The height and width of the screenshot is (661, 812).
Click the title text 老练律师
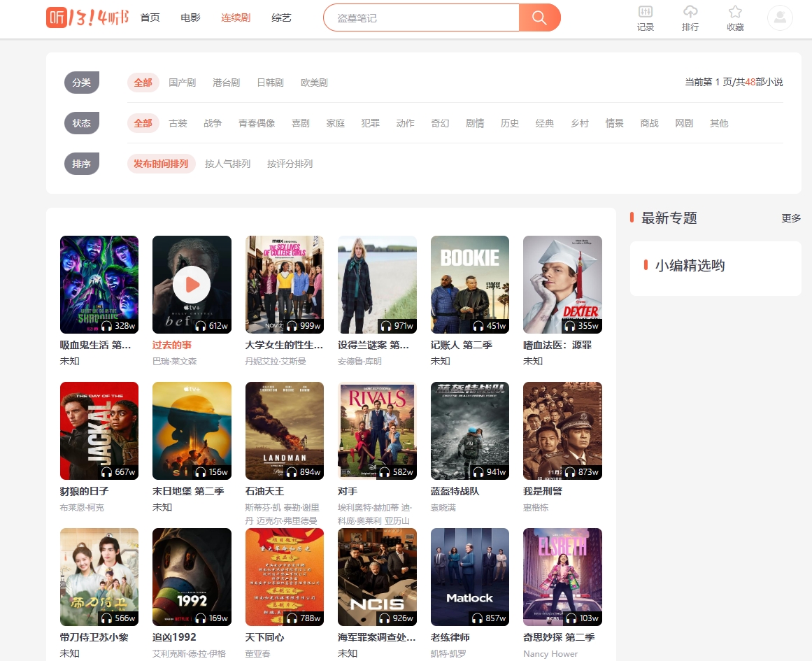pyautogui.click(x=450, y=637)
